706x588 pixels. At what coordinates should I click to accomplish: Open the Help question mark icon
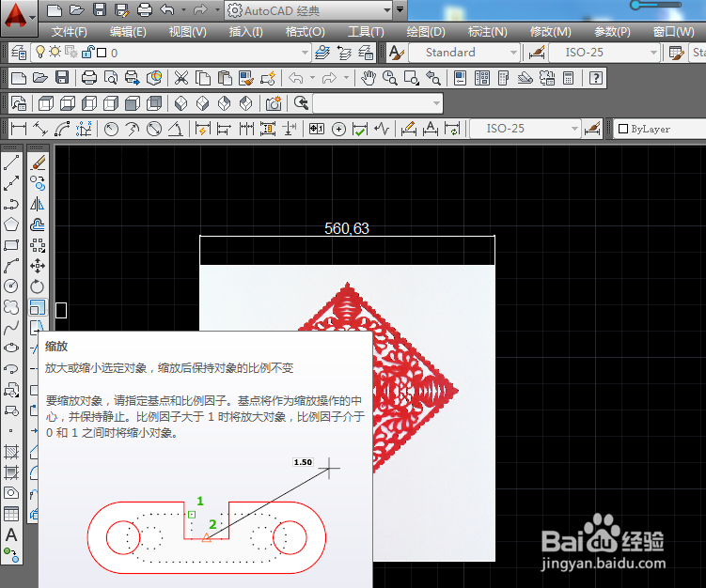tap(596, 78)
